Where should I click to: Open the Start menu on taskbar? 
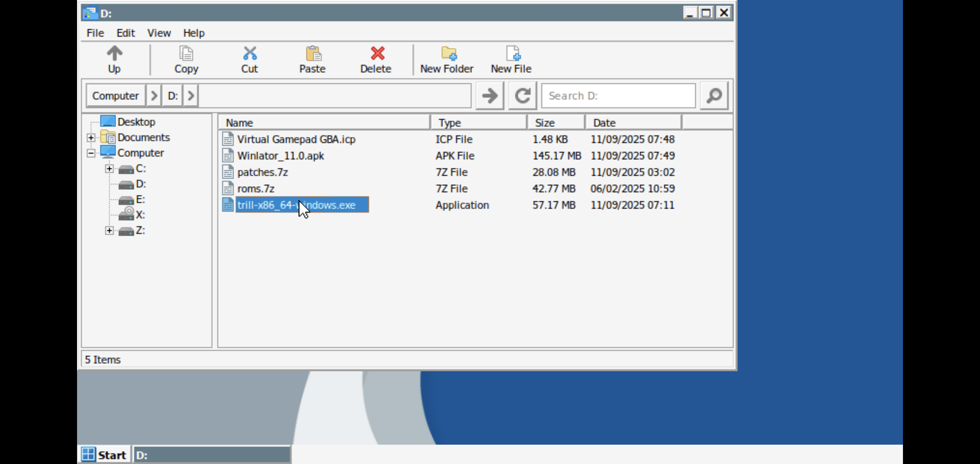[104, 454]
